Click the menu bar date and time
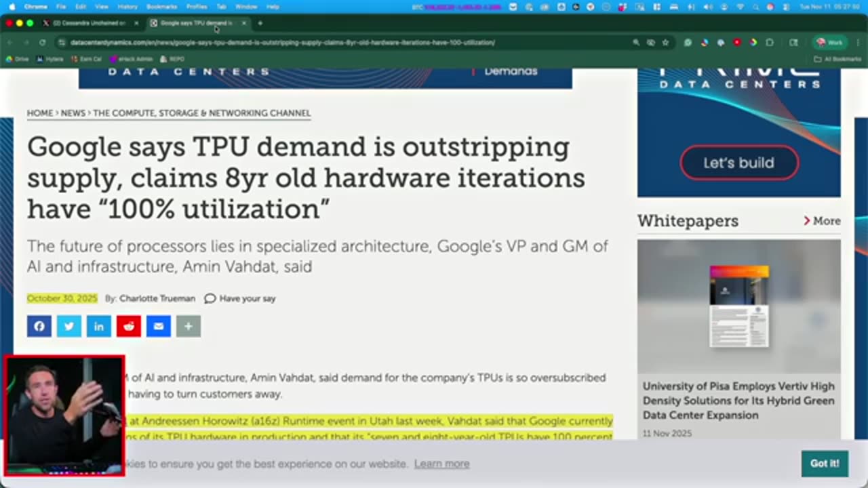868x488 pixels. tap(830, 7)
